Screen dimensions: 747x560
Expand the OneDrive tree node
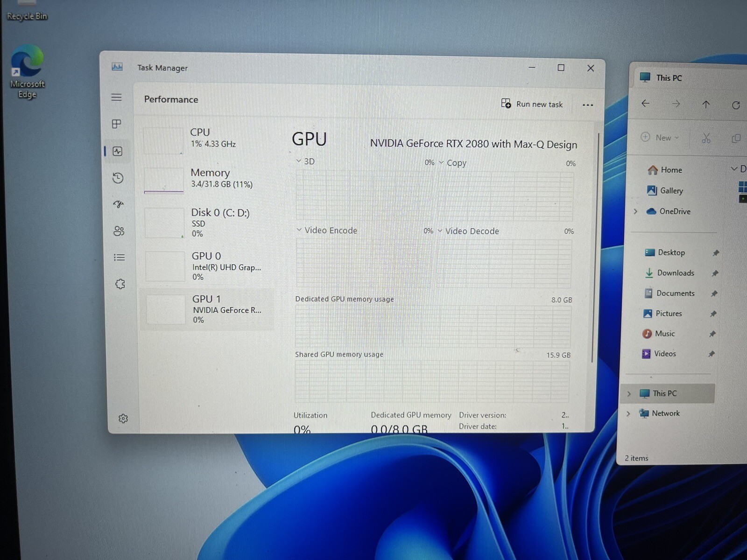tap(635, 211)
